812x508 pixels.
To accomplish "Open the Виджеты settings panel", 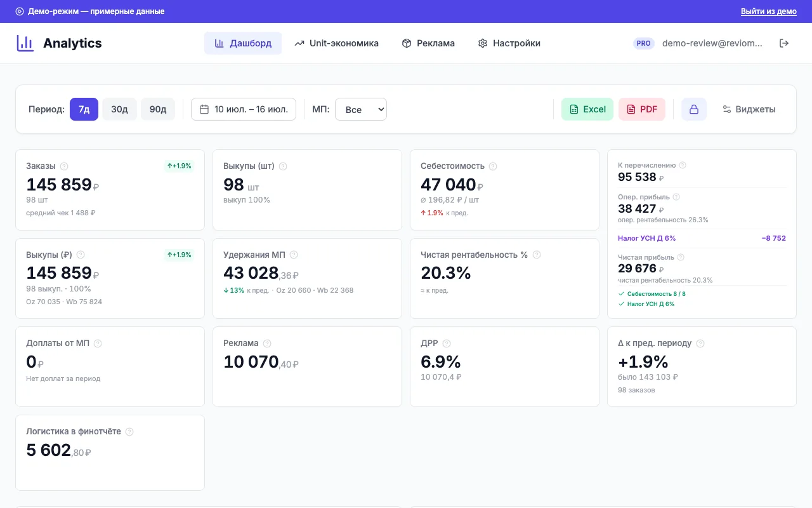I will pyautogui.click(x=749, y=109).
